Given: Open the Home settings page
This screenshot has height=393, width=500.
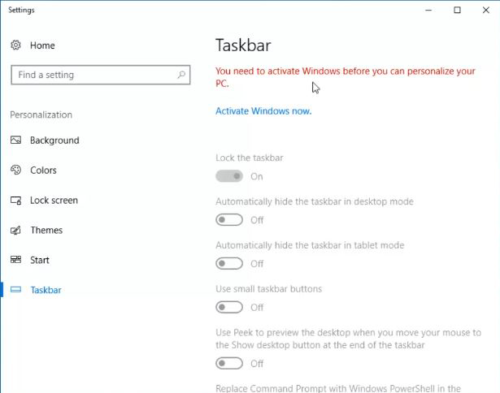Looking at the screenshot, I should (x=42, y=45).
